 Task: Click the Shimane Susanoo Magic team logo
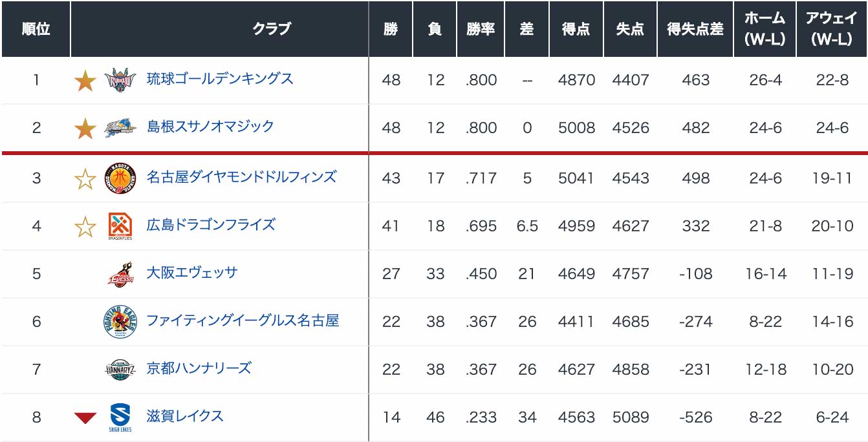pos(120,128)
